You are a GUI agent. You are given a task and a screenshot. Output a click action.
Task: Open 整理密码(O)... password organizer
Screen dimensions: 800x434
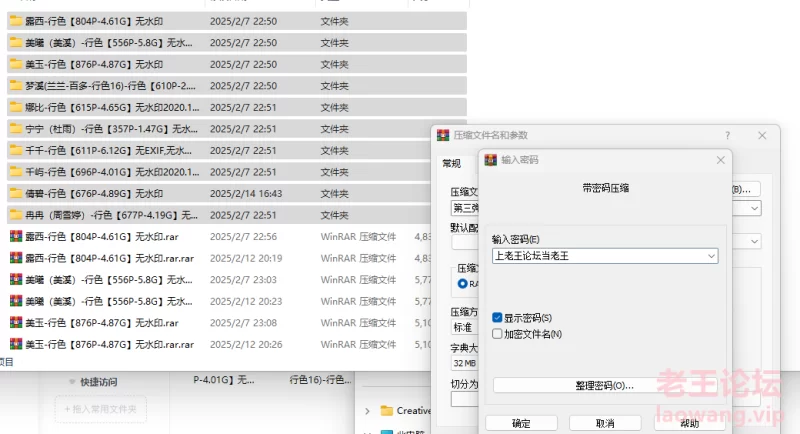pos(605,386)
